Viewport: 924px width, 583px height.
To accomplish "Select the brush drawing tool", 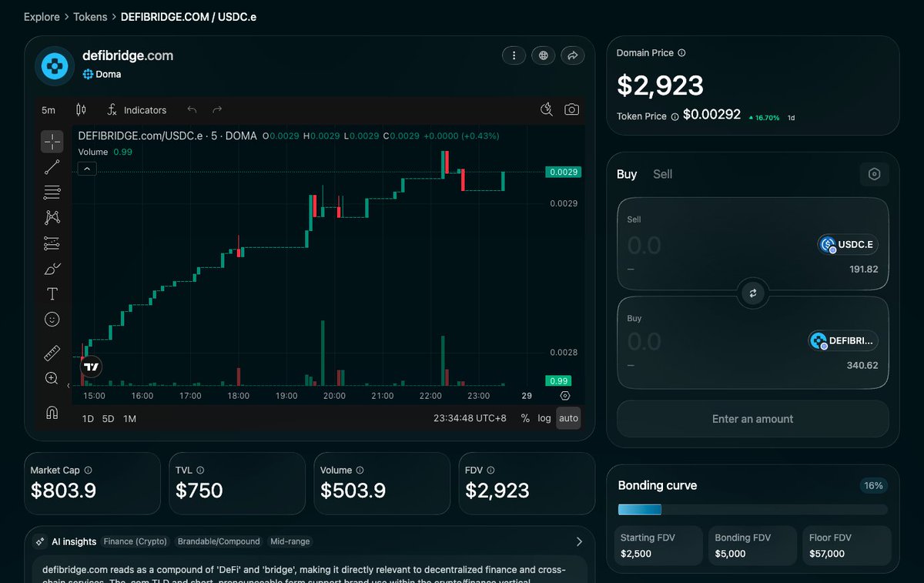I will 52,269.
